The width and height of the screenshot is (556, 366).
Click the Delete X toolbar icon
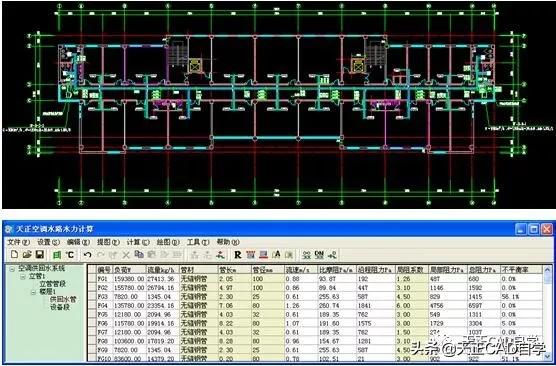pos(126,255)
